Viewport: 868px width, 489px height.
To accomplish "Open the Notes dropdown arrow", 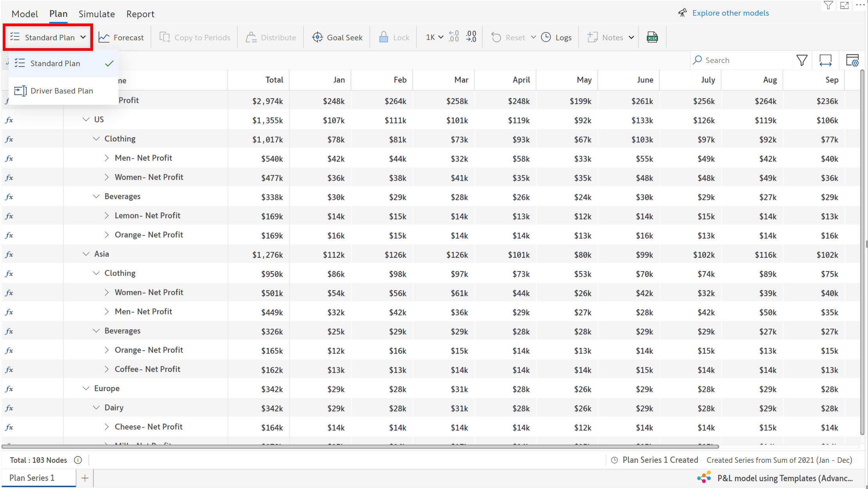I will point(631,38).
